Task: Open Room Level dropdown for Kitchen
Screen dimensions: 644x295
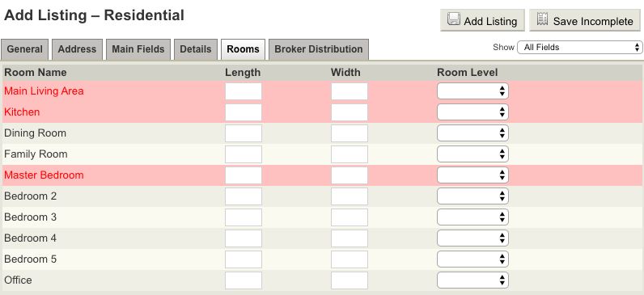Action: 472,112
